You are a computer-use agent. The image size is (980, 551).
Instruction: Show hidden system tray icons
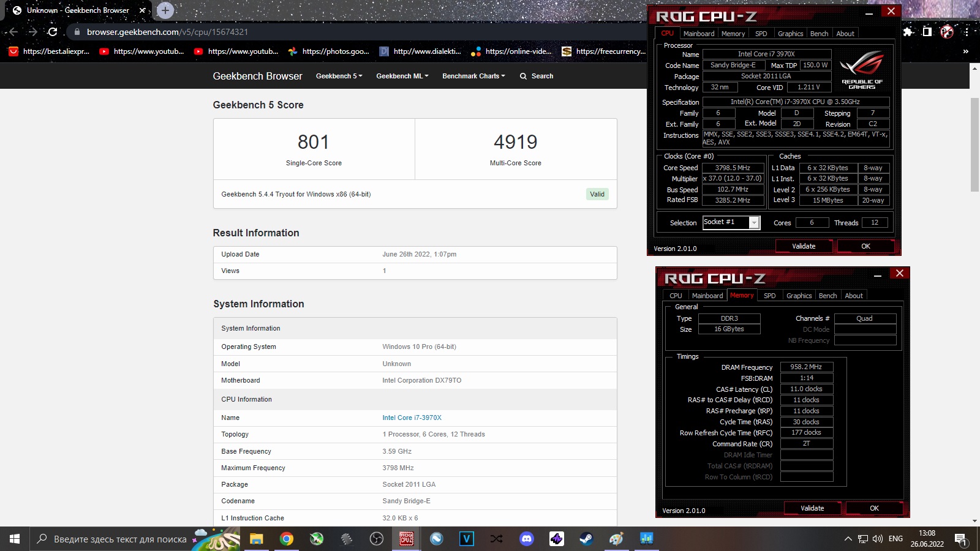click(x=848, y=539)
